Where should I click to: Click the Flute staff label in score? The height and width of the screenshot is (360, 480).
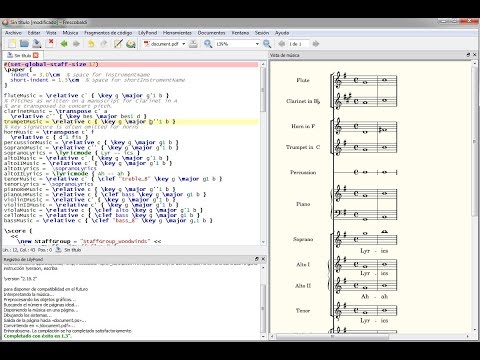[303, 80]
